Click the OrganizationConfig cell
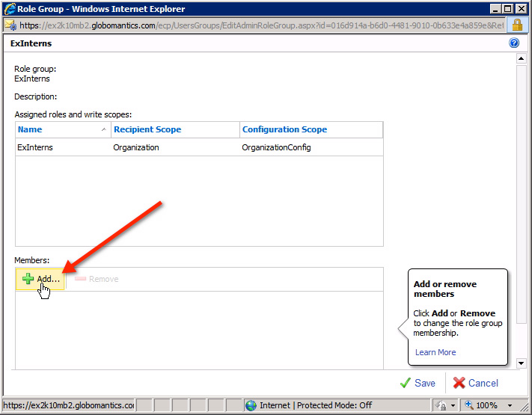Screen dimensions: 532x415 click(x=276, y=147)
